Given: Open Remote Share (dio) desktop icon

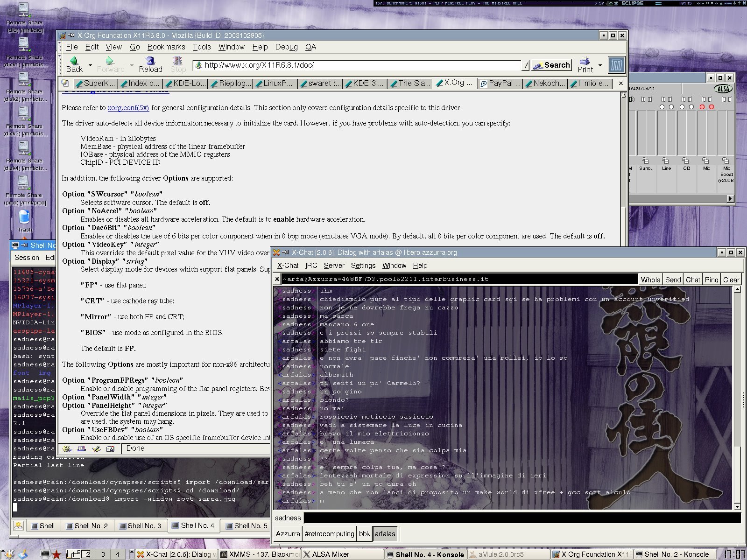Looking at the screenshot, I should tap(24, 18).
